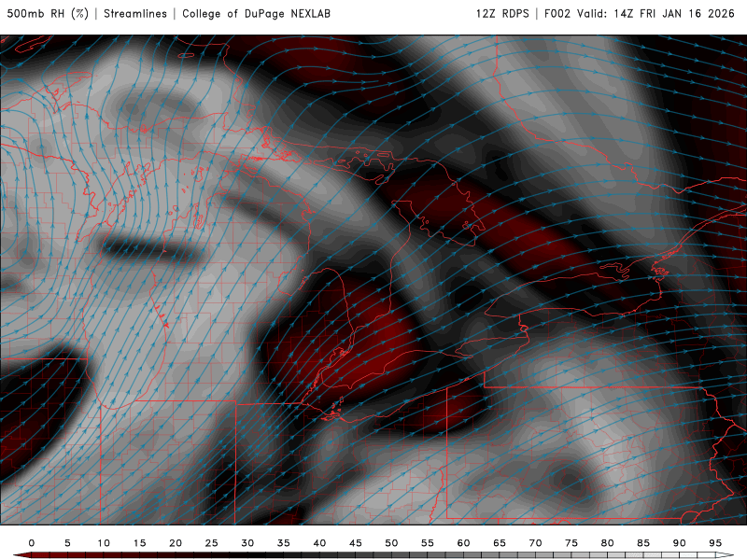Image resolution: width=747 pixels, height=560 pixels.
Task: Click the "500mb RH (%)" title text
Action: click(48, 13)
